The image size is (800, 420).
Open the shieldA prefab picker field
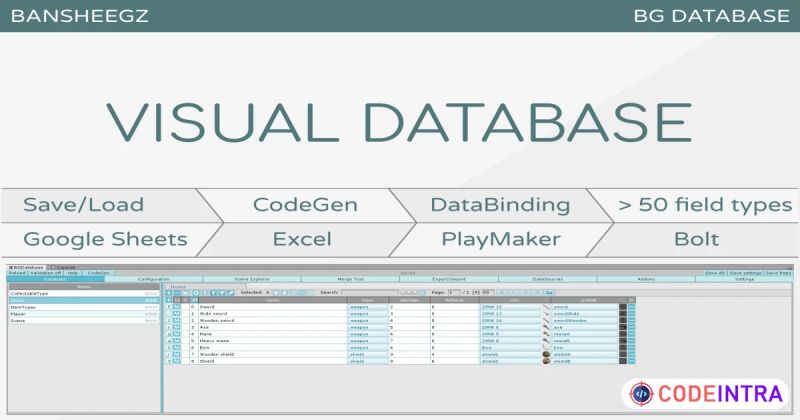tap(585, 354)
